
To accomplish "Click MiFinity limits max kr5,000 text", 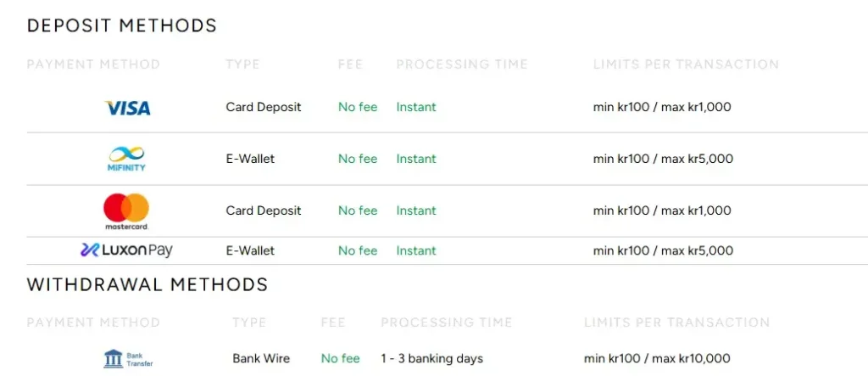I will (697, 159).
